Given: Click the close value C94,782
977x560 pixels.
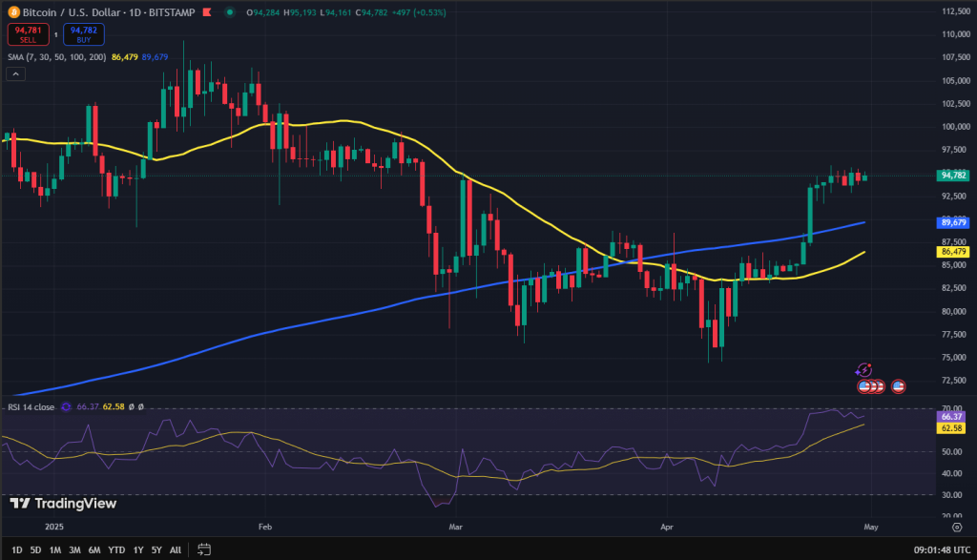Looking at the screenshot, I should tap(372, 12).
